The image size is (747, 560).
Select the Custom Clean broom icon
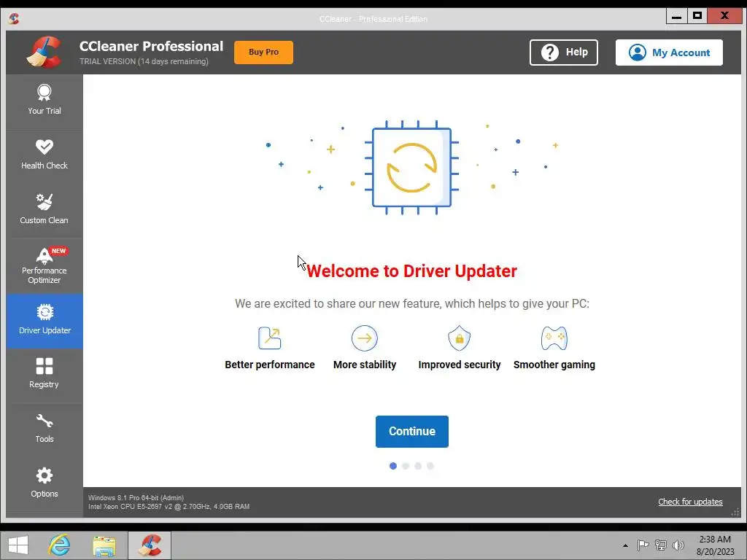[x=44, y=202]
